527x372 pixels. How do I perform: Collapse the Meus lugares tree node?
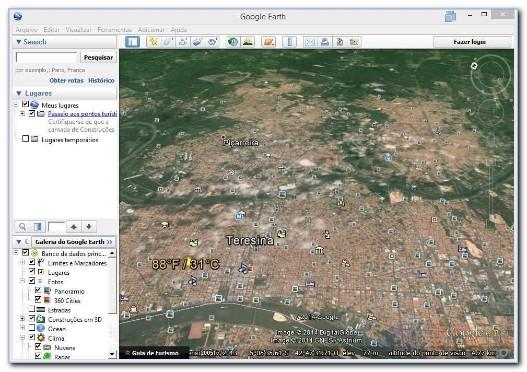[x=16, y=105]
